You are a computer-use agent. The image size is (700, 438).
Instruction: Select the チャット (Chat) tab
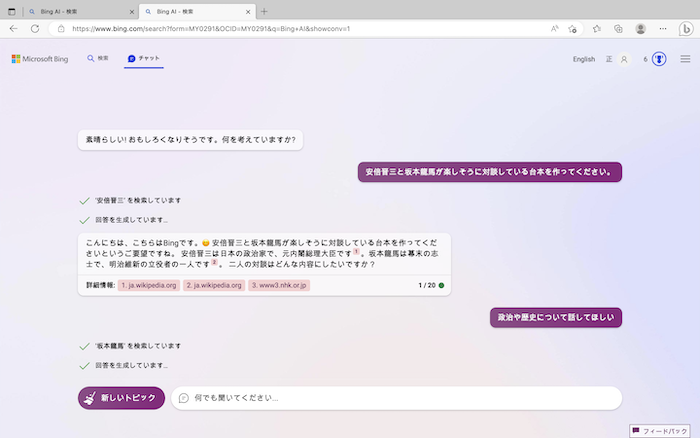click(143, 59)
